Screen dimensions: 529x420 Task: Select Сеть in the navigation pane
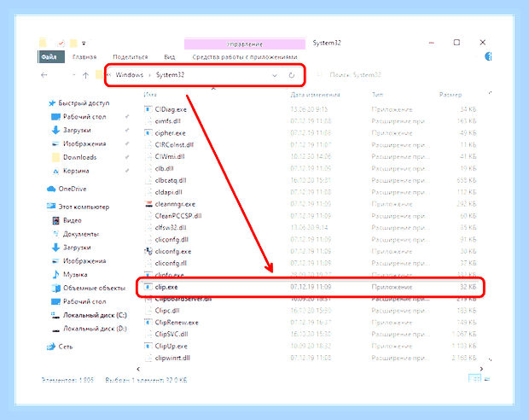pos(65,347)
